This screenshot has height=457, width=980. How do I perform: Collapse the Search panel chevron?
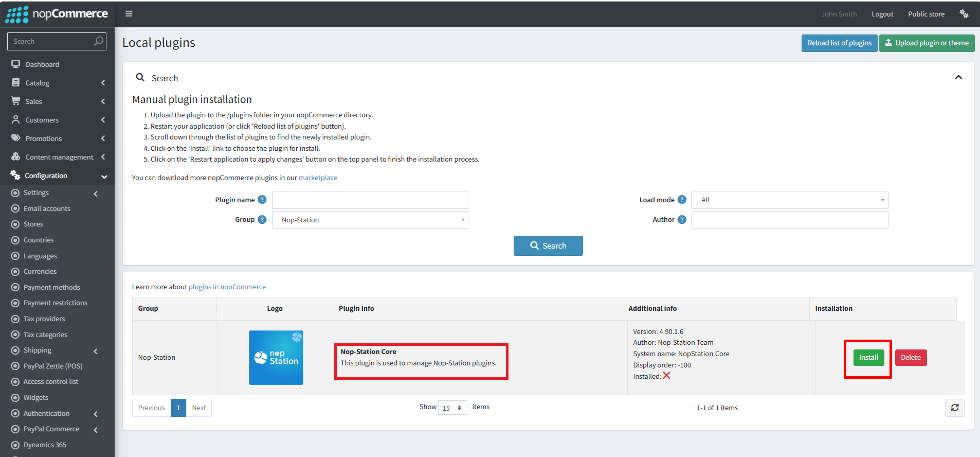(x=958, y=77)
